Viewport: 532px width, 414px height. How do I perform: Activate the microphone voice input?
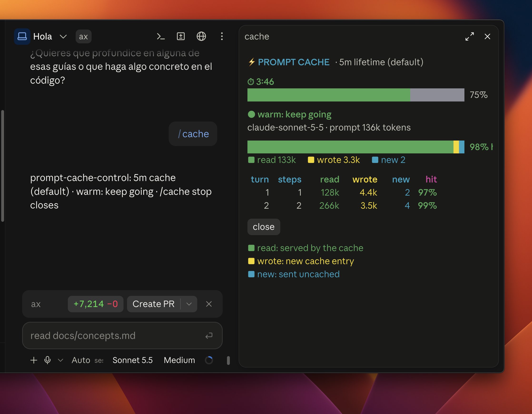coord(48,360)
